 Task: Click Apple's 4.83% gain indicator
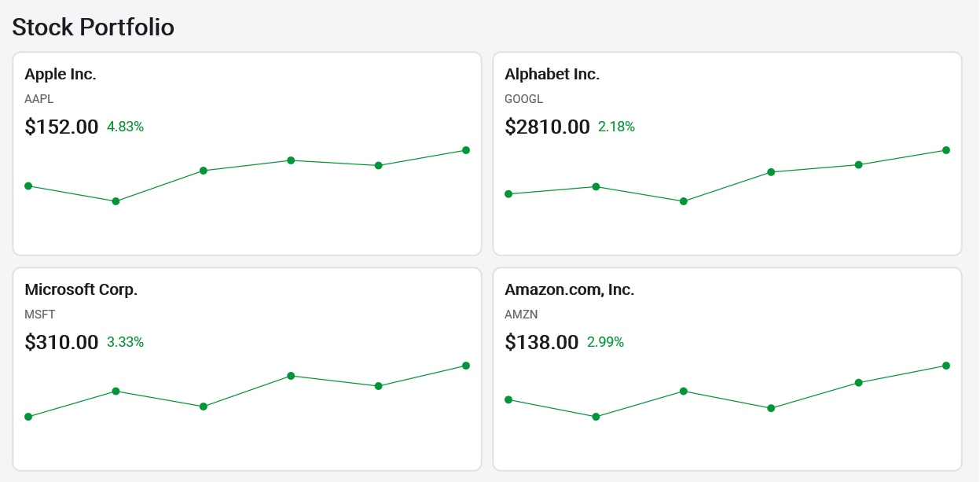126,127
